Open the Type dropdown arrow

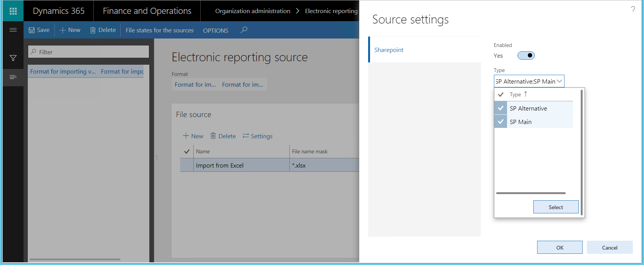click(559, 81)
